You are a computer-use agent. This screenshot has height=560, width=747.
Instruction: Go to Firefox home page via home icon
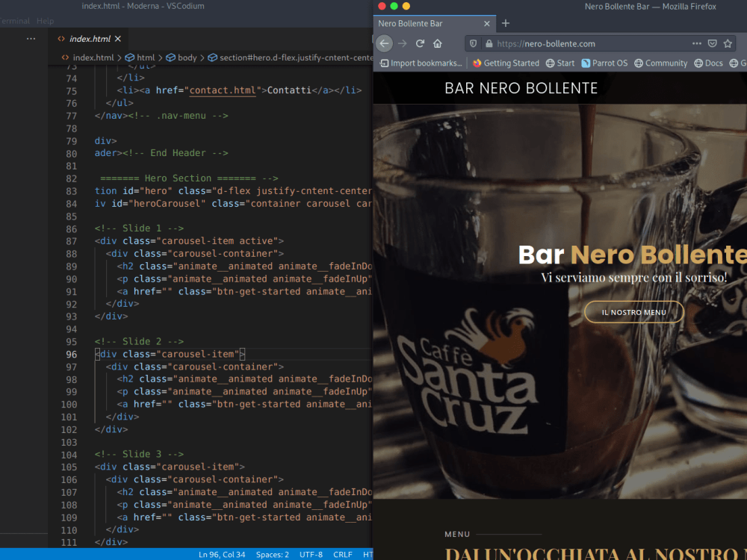438,43
